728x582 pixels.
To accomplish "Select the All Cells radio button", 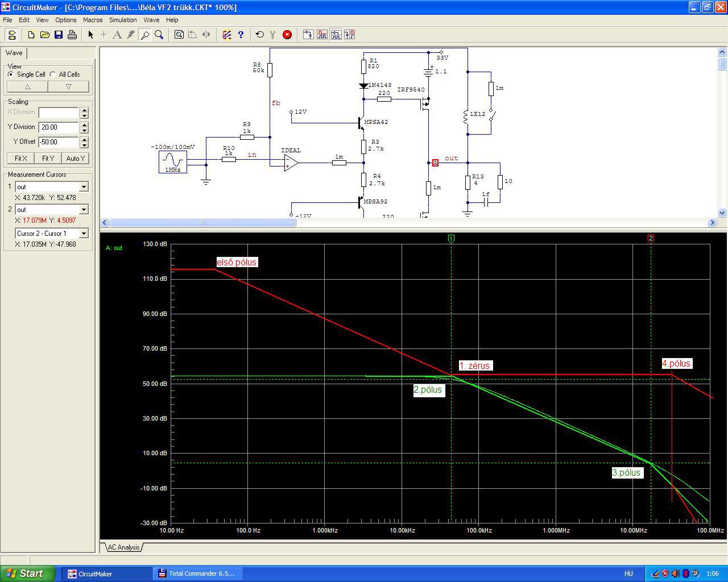I will (53, 74).
